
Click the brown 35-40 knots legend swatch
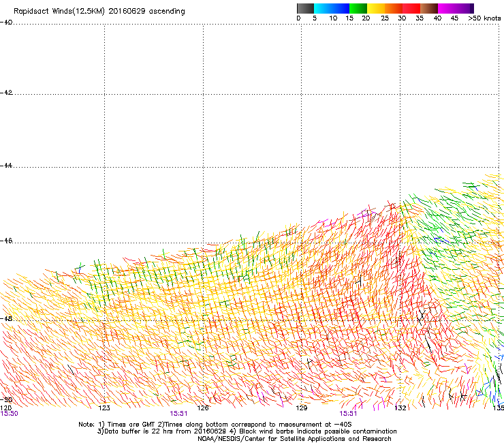point(429,8)
